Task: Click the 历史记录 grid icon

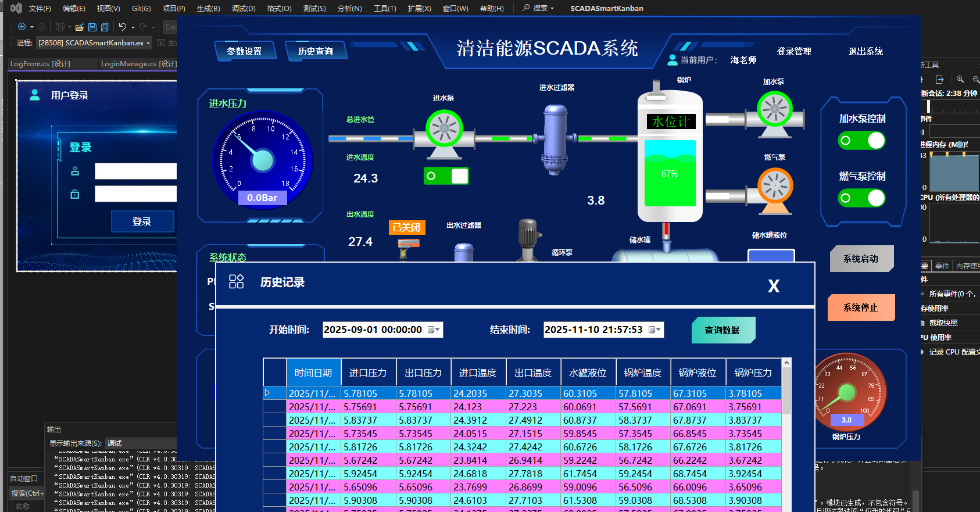Action: [236, 282]
